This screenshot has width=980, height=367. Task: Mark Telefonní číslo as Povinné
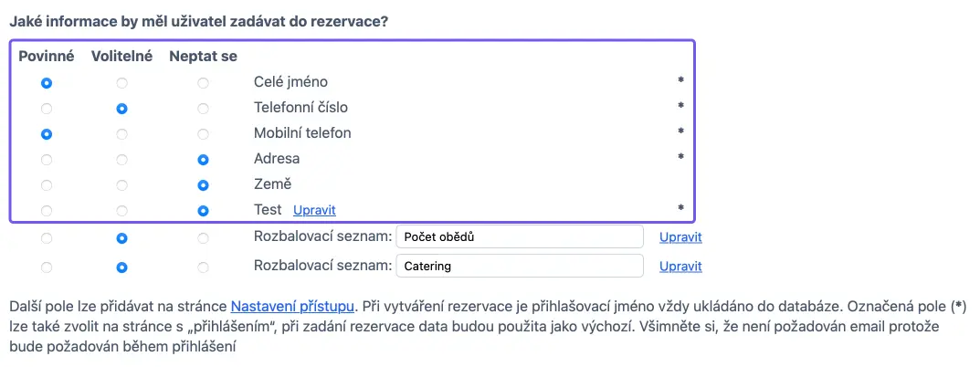47,109
